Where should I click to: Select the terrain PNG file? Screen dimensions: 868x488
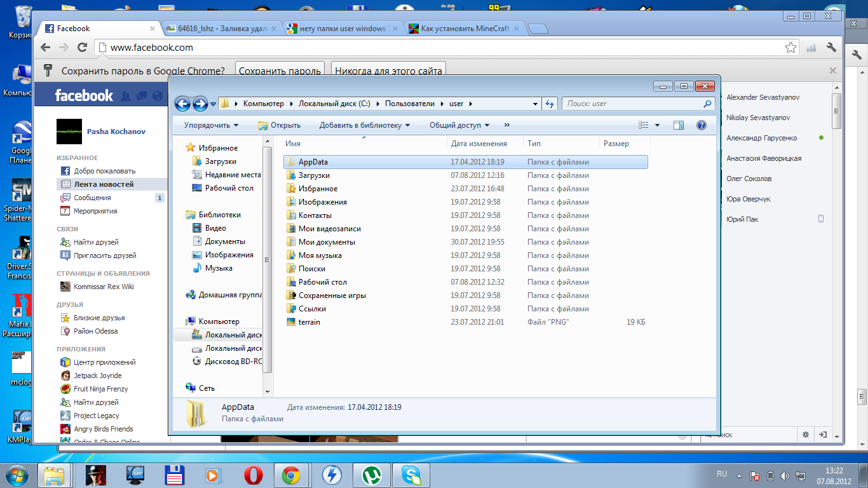coord(465,322)
